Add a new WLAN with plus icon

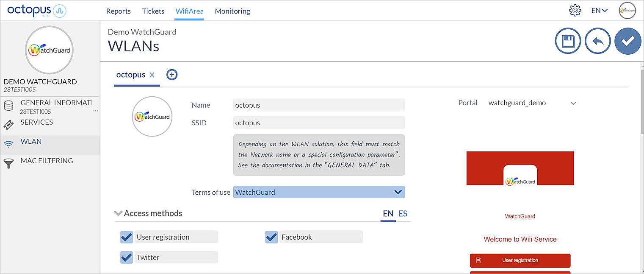tap(171, 75)
